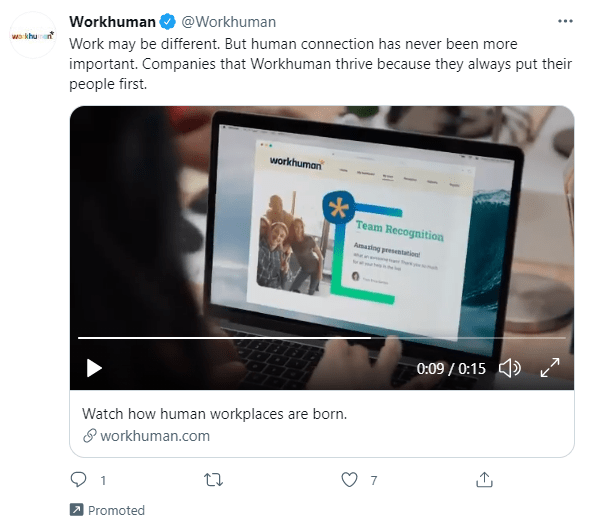This screenshot has width=589, height=525.
Task: Click the 0:09 / 0:15 timestamp
Action: click(x=451, y=369)
